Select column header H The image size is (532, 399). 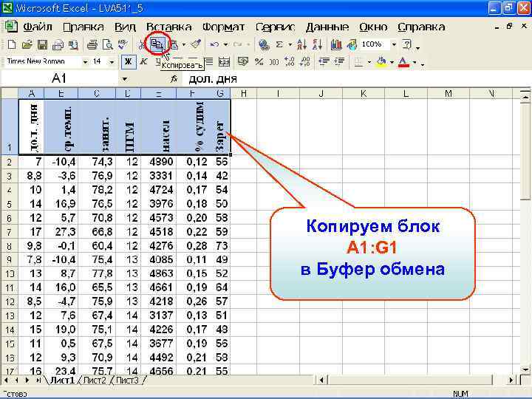[x=244, y=93]
